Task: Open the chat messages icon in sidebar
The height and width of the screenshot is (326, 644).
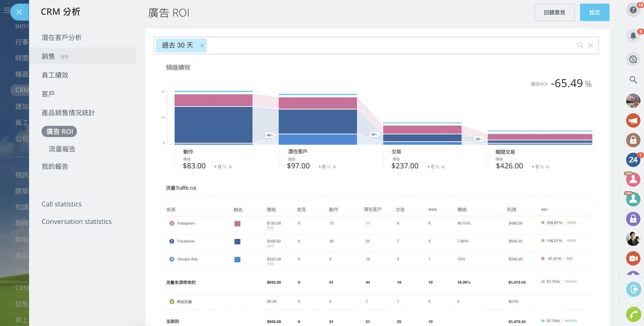Action: 633,60
